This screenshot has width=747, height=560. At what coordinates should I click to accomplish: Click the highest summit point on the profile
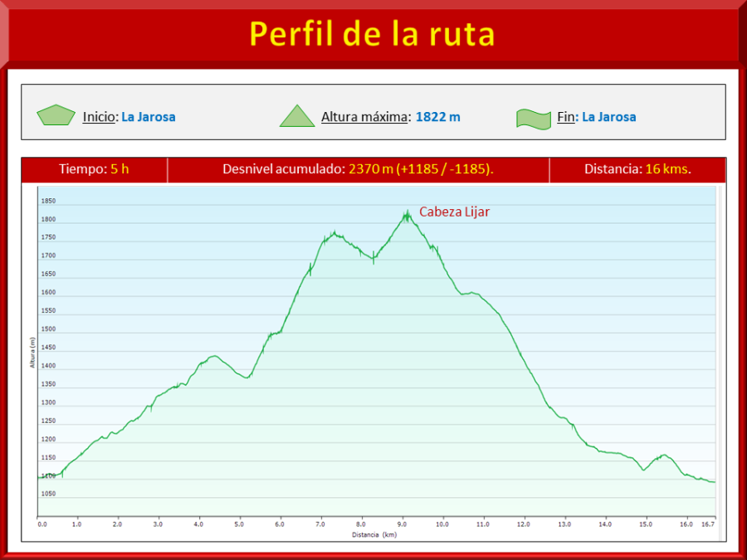click(x=407, y=213)
